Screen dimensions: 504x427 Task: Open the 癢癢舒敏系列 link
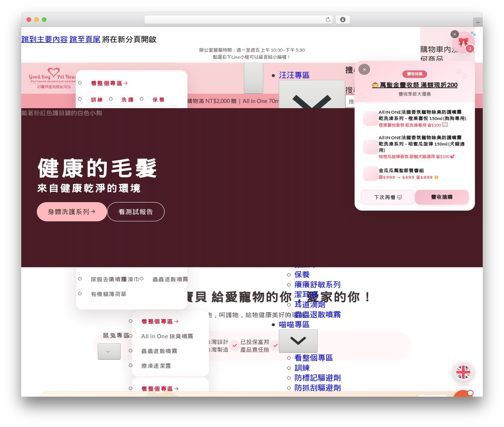[317, 284]
